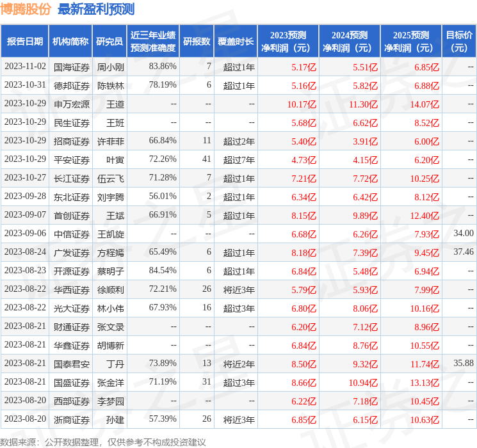Viewport: 477px width, 448px height.
Task: Click the 10.25亿 profit value
Action: (x=424, y=179)
